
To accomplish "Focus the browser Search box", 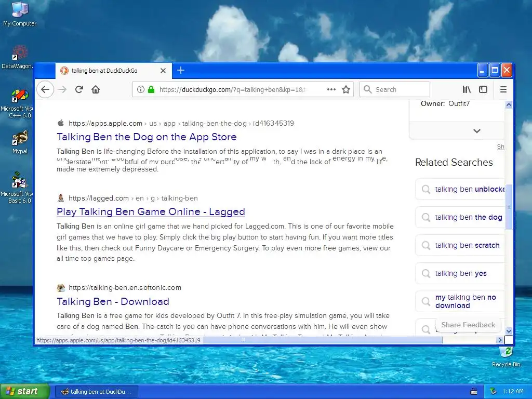I will pos(395,89).
